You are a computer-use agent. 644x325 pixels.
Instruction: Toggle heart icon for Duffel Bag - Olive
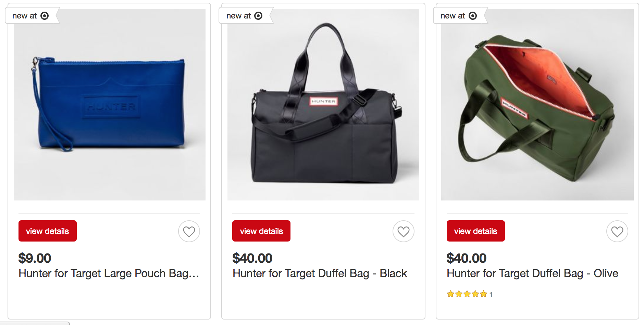pos(617,231)
